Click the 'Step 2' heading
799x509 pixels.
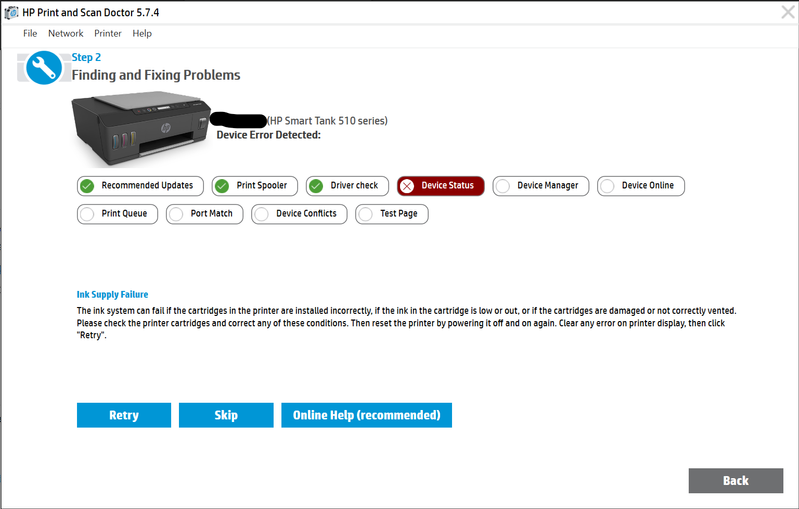pos(86,57)
